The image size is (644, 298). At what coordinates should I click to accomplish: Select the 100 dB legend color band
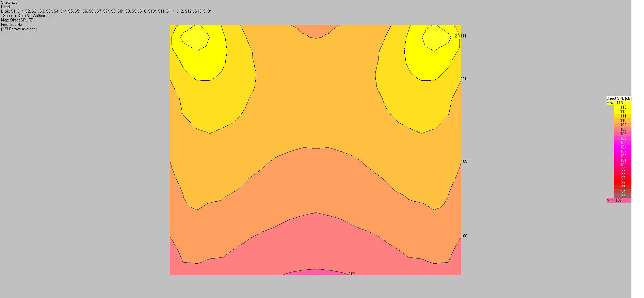point(623,165)
